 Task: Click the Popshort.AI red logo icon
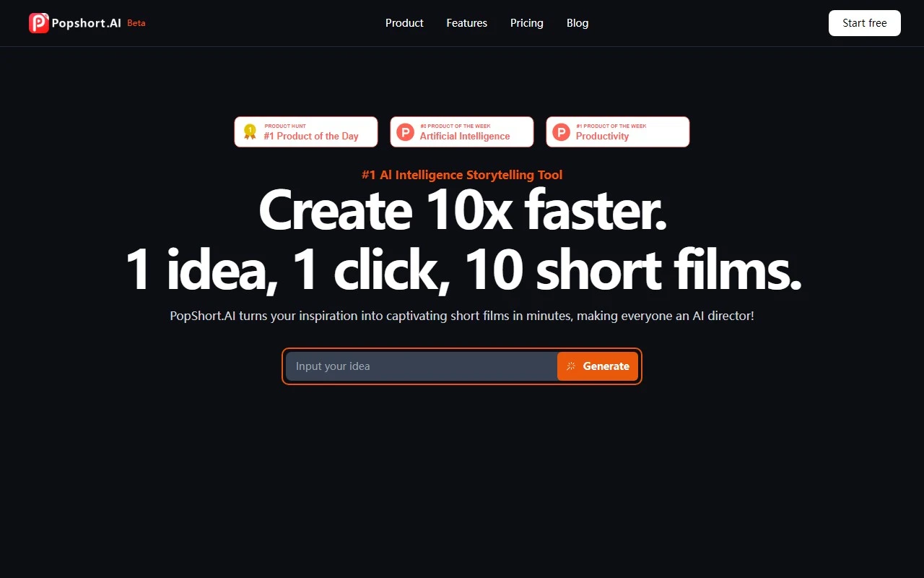pyautogui.click(x=39, y=23)
